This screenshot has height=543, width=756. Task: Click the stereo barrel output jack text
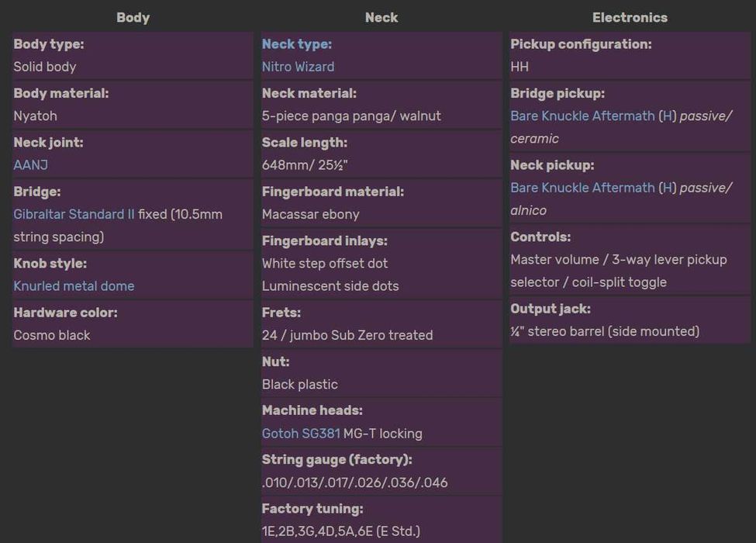click(605, 331)
